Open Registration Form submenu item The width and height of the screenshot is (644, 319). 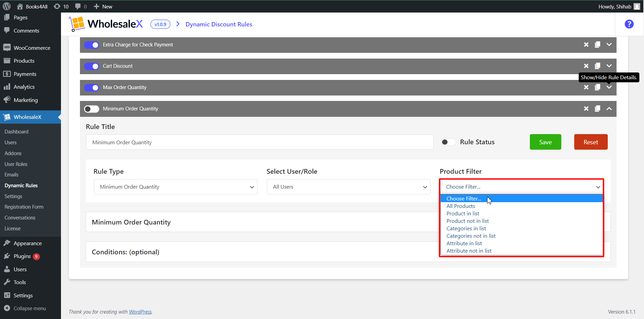[x=24, y=207]
